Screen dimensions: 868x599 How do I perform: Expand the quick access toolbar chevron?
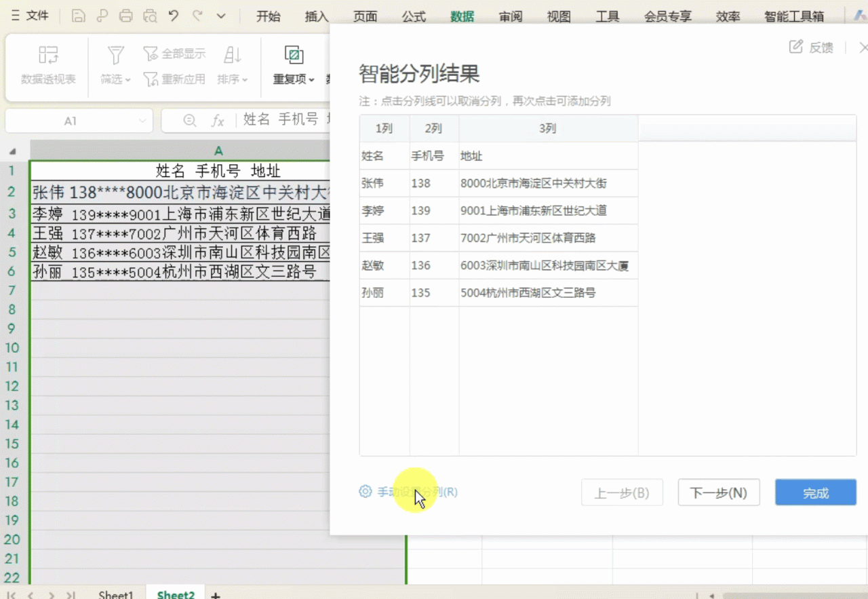pos(221,16)
